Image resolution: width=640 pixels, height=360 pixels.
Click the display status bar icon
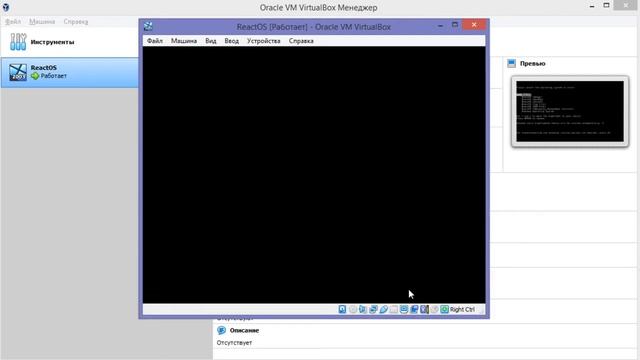404,309
